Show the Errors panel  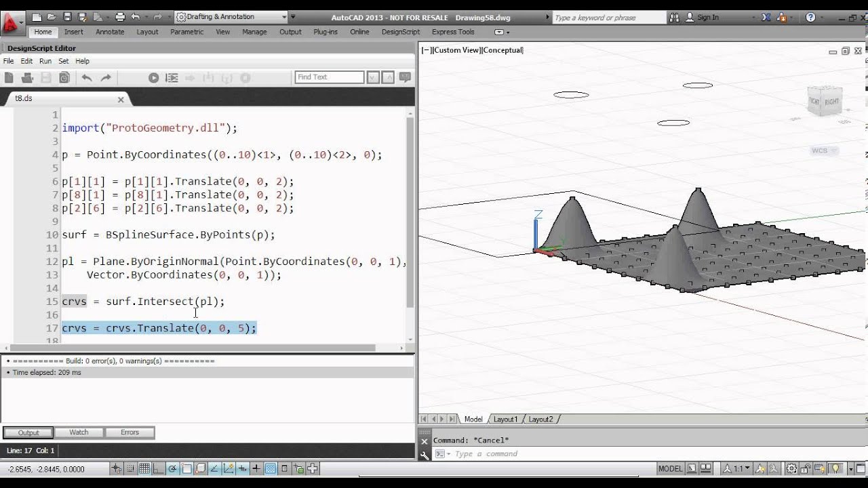coord(130,432)
